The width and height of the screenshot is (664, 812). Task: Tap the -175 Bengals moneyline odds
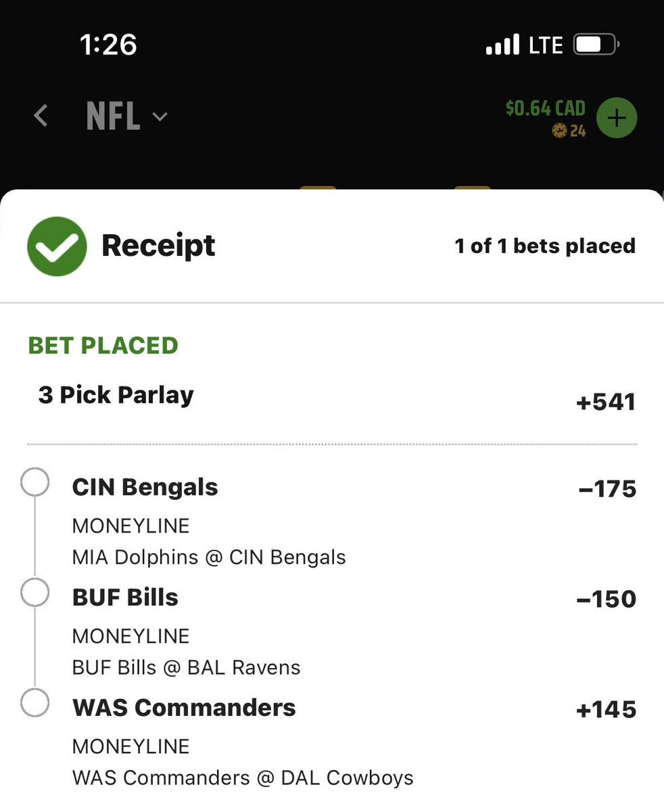pos(607,489)
